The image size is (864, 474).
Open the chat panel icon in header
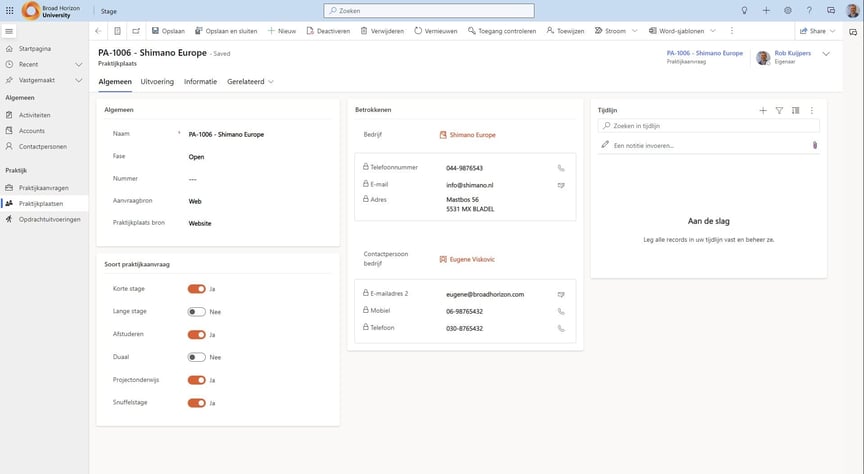(831, 10)
